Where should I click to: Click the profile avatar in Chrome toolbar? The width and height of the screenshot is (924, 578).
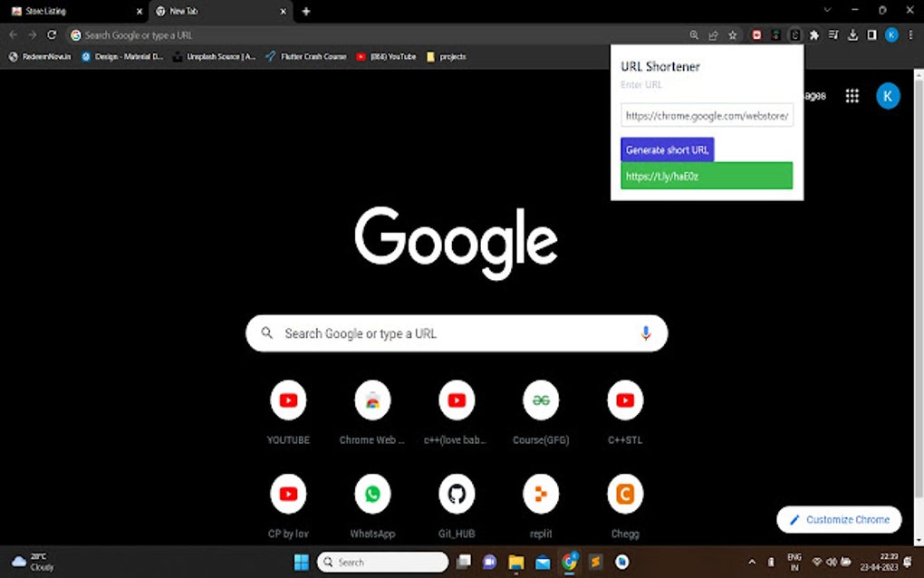click(x=889, y=34)
